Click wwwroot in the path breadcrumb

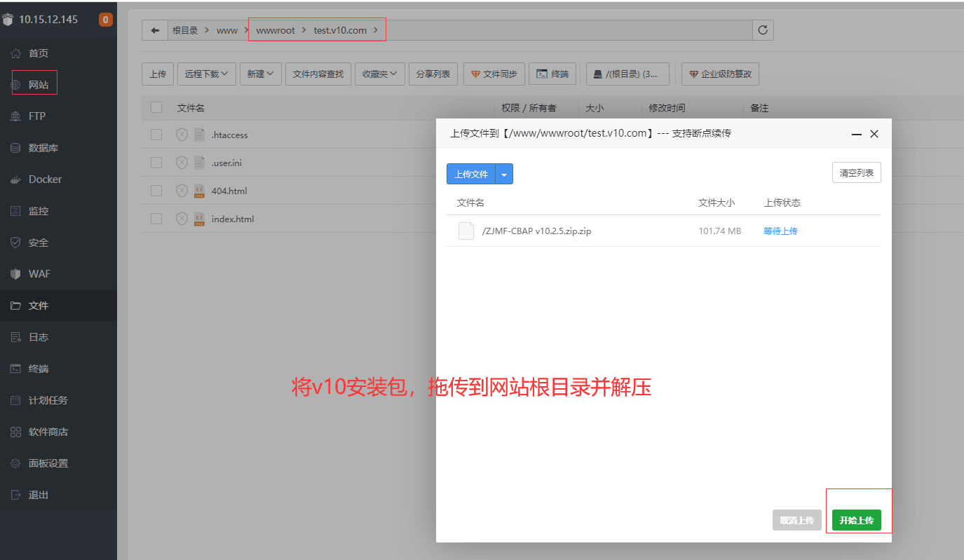tap(276, 30)
